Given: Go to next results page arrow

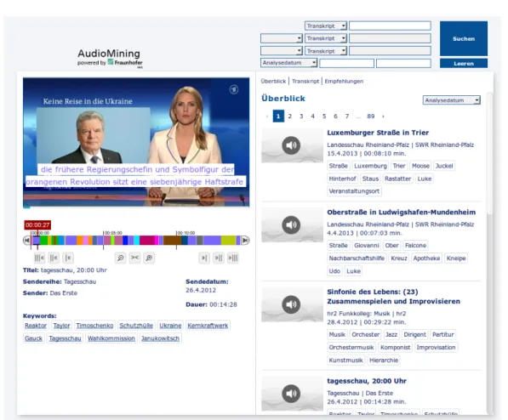Looking at the screenshot, I should tap(383, 116).
